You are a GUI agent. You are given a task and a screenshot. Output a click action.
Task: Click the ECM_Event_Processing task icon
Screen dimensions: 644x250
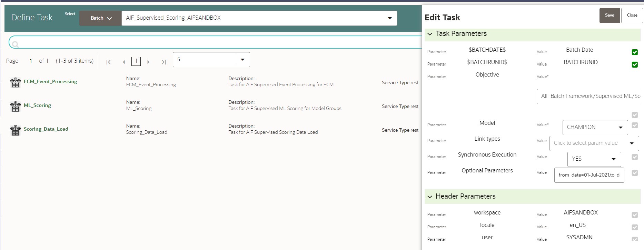point(16,83)
